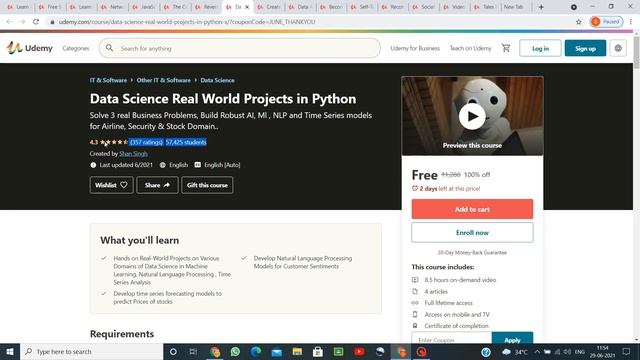This screenshot has width=640, height=360.
Task: Click the Add to cart button
Action: click(472, 209)
